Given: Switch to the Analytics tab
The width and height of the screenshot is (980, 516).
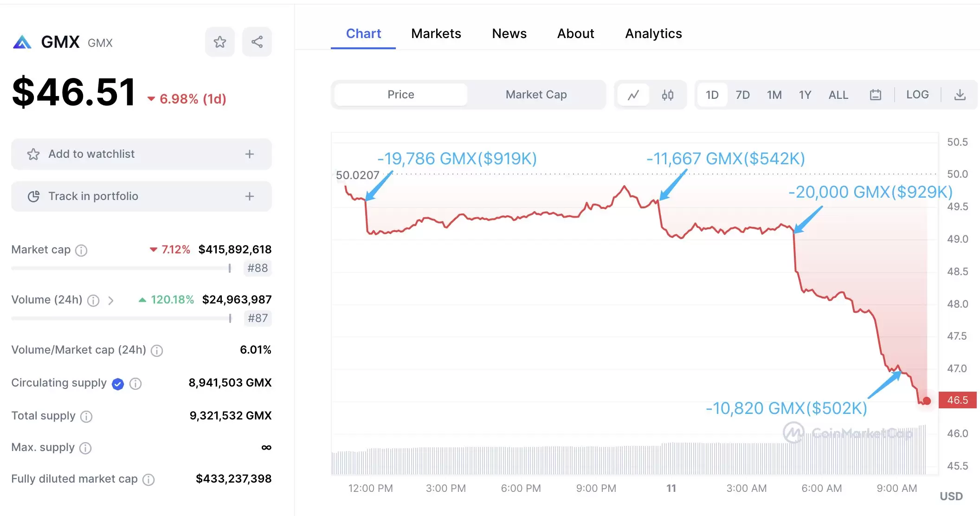Looking at the screenshot, I should tap(653, 34).
